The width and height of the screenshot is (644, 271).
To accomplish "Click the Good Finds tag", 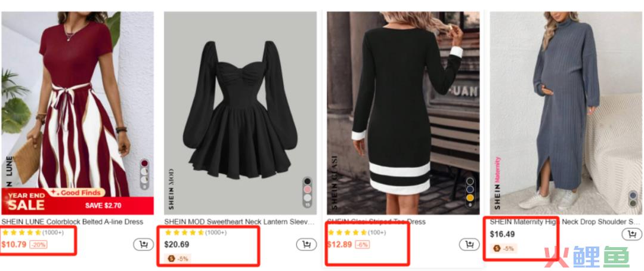I will point(77,192).
